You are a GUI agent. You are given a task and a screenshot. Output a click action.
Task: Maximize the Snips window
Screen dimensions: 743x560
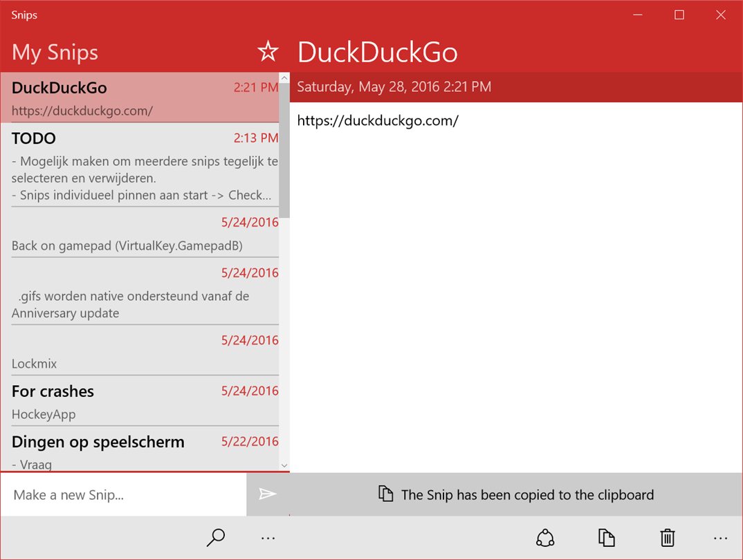point(679,15)
